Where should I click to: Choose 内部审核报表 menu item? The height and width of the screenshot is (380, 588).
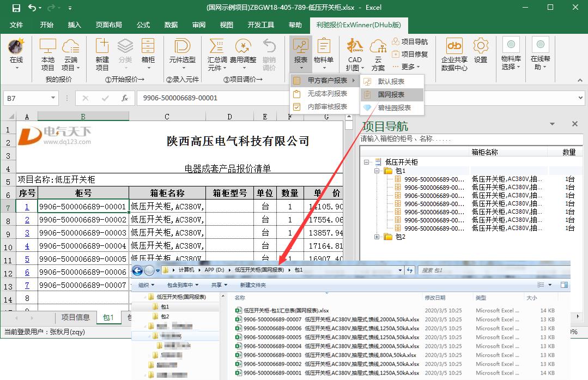click(x=324, y=107)
